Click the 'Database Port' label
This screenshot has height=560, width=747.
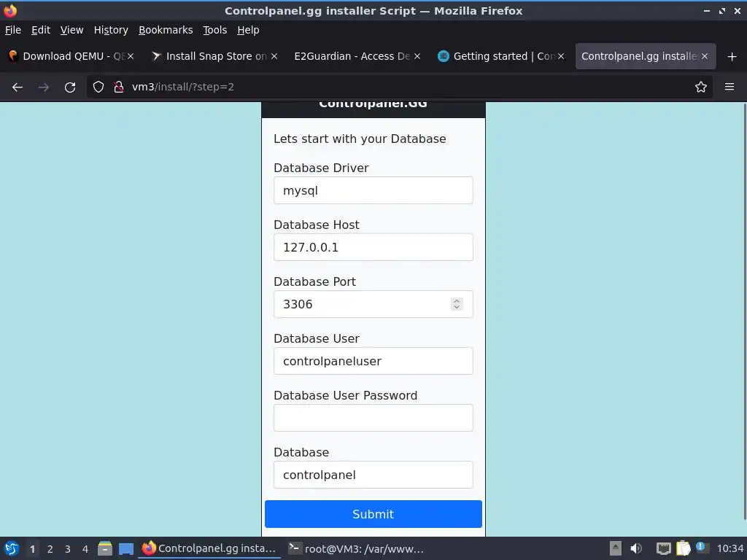pos(314,282)
